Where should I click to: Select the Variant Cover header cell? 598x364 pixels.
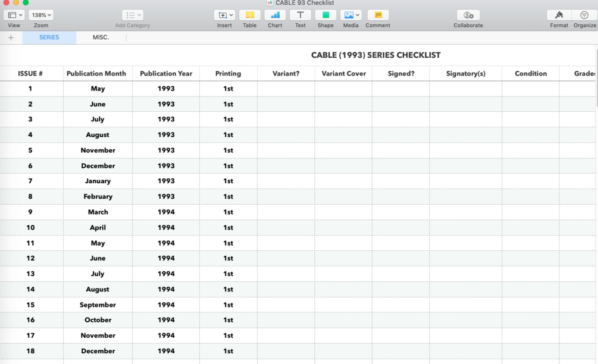pos(343,74)
